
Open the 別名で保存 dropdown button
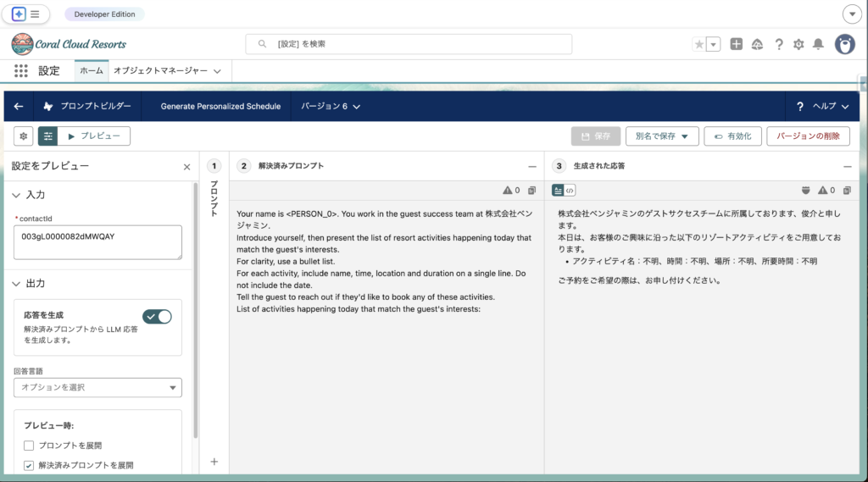click(661, 136)
